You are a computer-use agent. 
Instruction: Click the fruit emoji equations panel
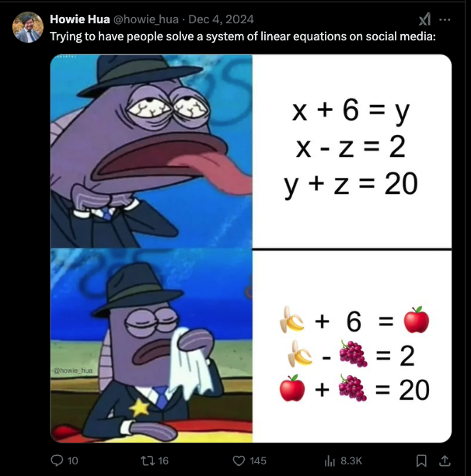352,346
